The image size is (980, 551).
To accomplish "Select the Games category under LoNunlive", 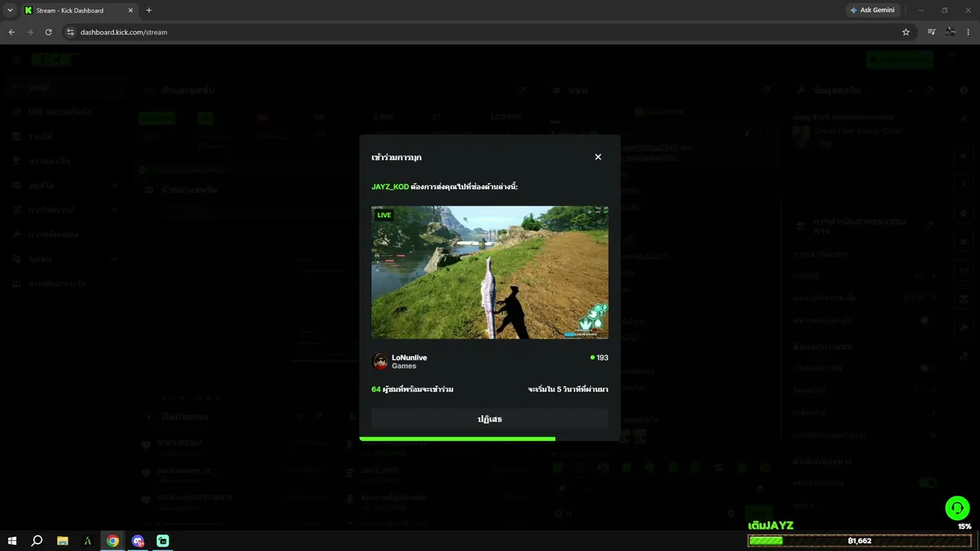I will (404, 367).
